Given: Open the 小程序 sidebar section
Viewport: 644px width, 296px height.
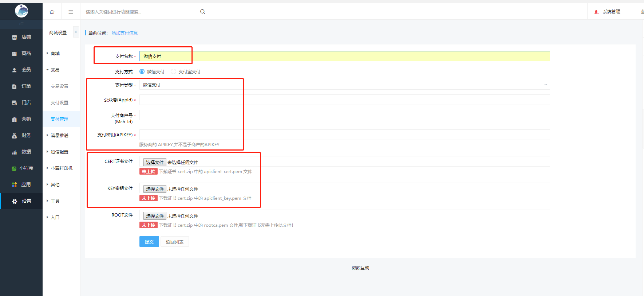Looking at the screenshot, I should tap(22, 168).
